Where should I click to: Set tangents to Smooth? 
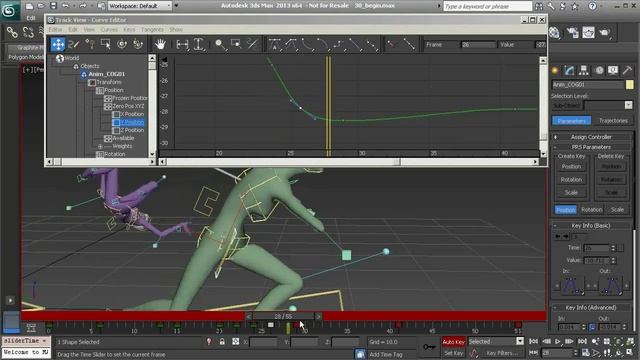click(371, 44)
